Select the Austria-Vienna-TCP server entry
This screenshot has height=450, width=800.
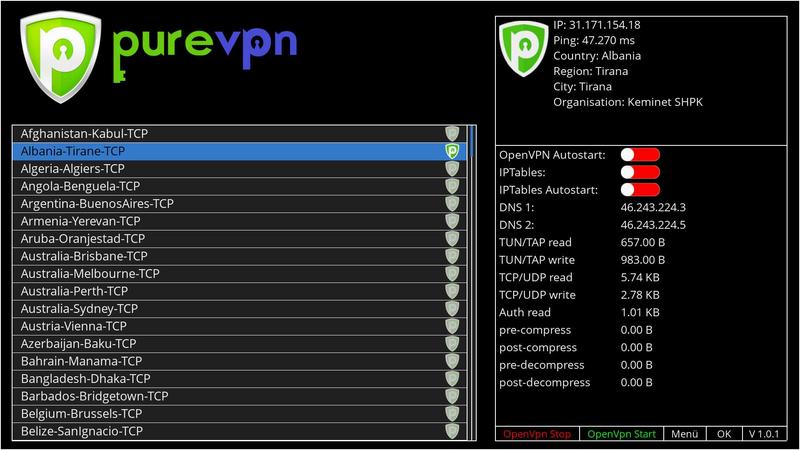(x=239, y=327)
